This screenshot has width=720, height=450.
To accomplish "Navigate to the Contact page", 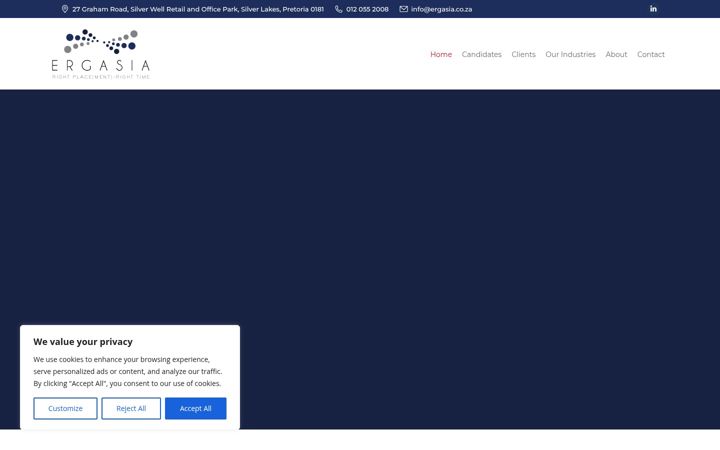I will tap(650, 54).
